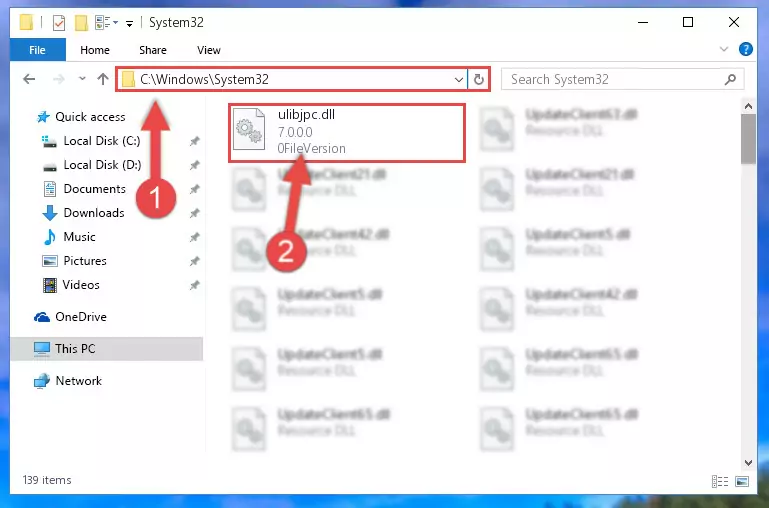
Task: Switch to Large icons view layout
Action: 742,482
